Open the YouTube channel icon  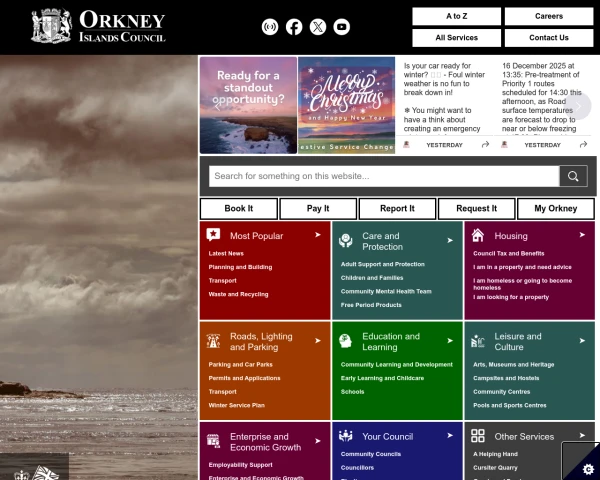click(x=341, y=27)
